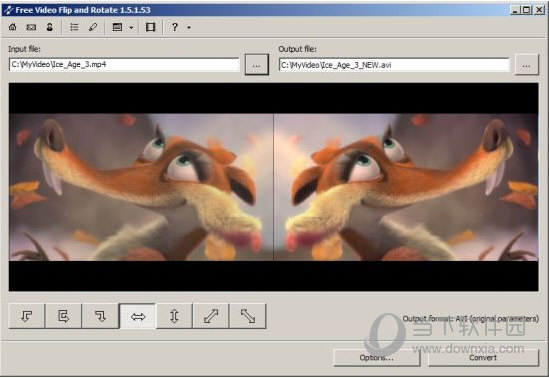Close the Free Video Flip window

[x=539, y=10]
